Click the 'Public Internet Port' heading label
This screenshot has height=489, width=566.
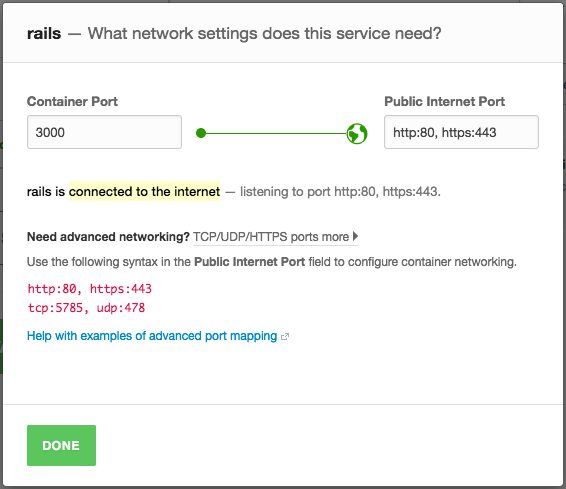pos(444,101)
